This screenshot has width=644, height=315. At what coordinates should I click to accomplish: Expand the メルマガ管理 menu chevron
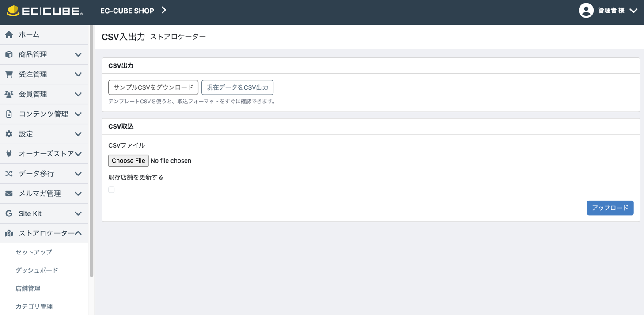(78, 194)
